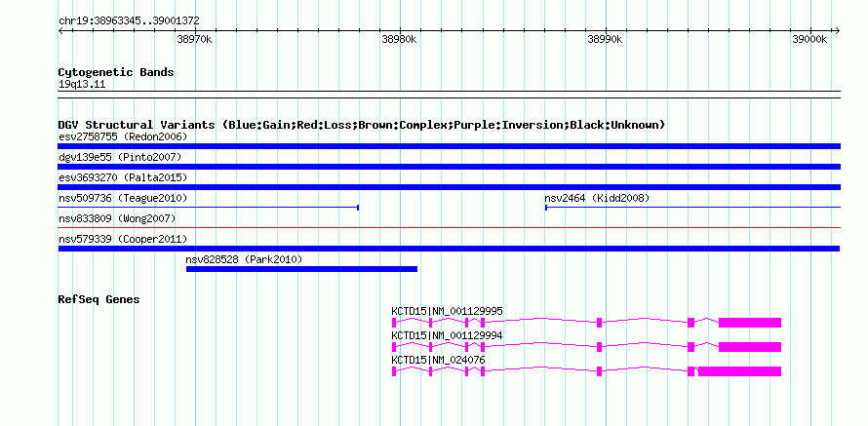
Task: Click the large last exon of NM_001129995
Action: [x=750, y=323]
